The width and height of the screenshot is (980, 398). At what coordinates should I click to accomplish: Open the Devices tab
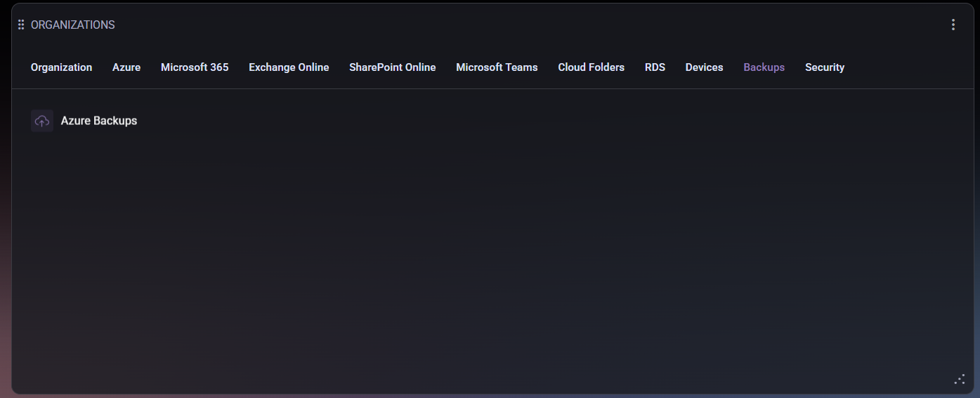704,67
